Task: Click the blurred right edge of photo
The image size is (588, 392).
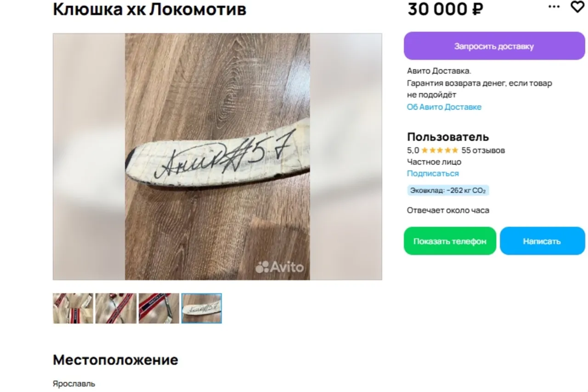Action: tap(346, 157)
